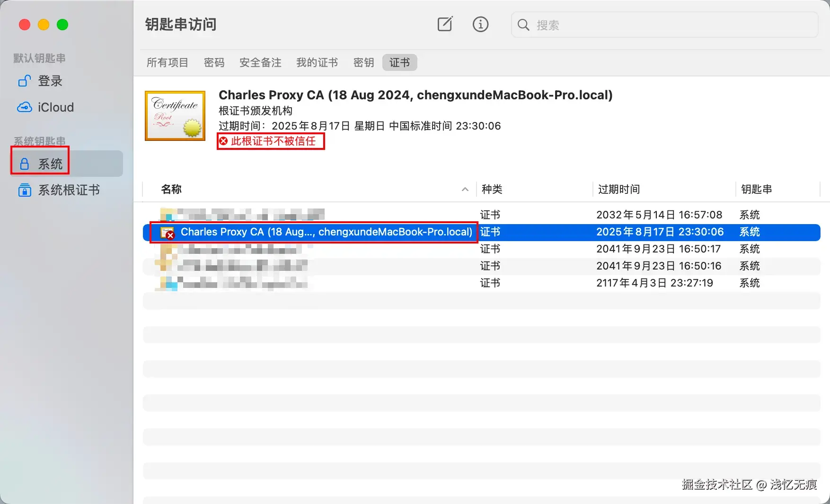Image resolution: width=830 pixels, height=504 pixels.
Task: Focus the 搜索 search field
Action: click(664, 25)
